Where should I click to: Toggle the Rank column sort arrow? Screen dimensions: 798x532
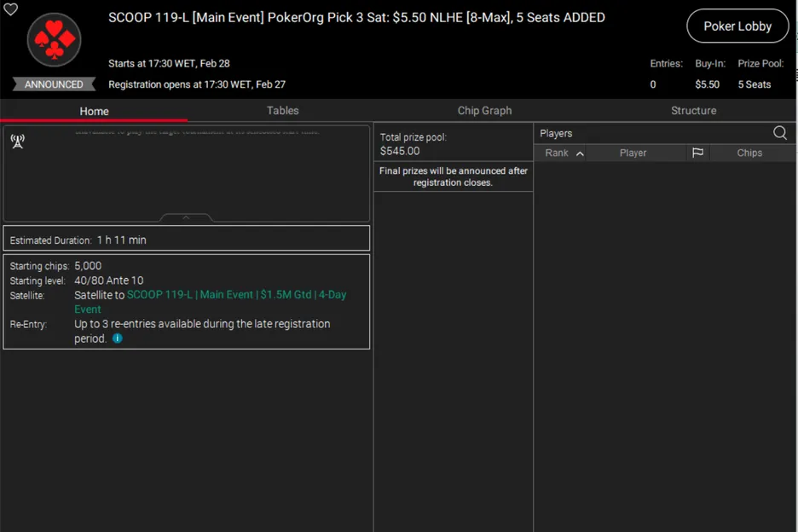(x=580, y=153)
